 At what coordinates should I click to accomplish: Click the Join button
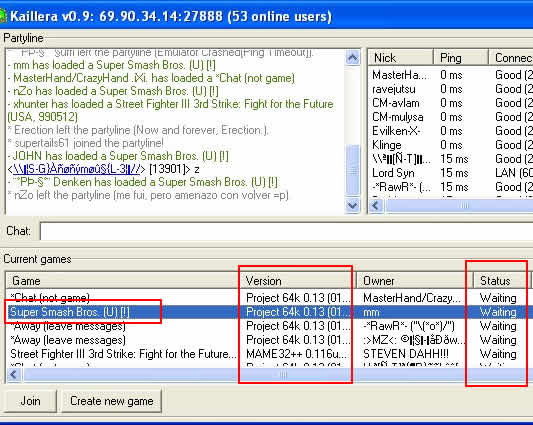point(30,401)
